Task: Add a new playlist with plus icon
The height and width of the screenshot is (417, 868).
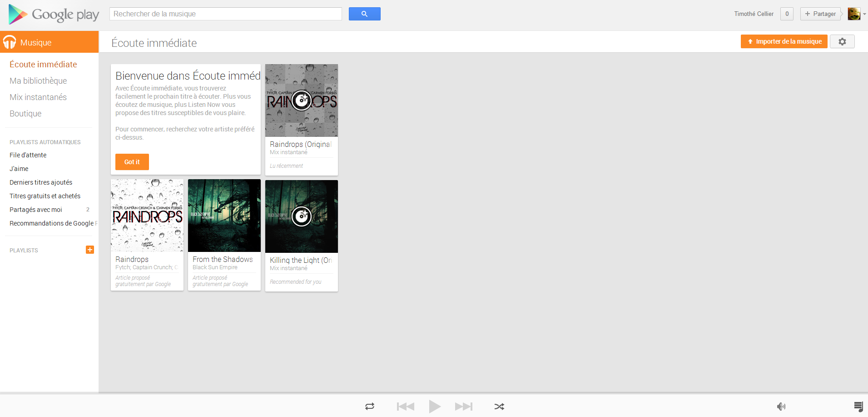Action: click(90, 250)
